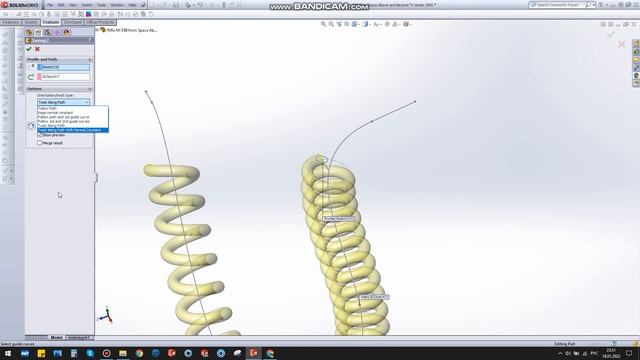
Task: Open the Tools menu
Action: [101, 5]
